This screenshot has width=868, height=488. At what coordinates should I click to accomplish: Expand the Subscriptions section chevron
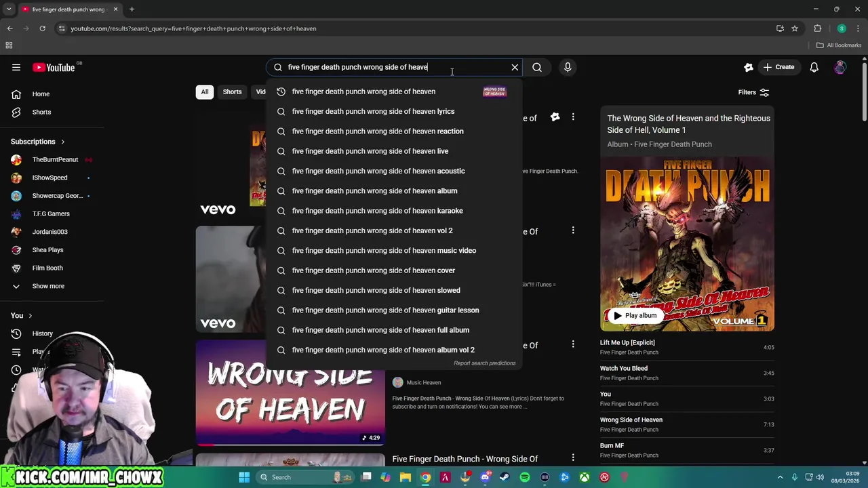click(x=62, y=142)
